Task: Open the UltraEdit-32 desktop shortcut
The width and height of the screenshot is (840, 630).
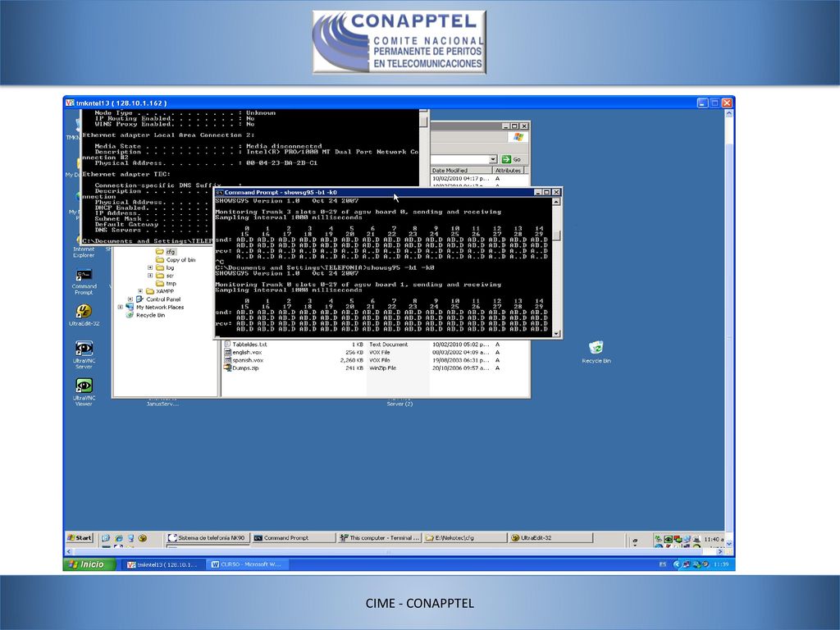Action: click(84, 314)
